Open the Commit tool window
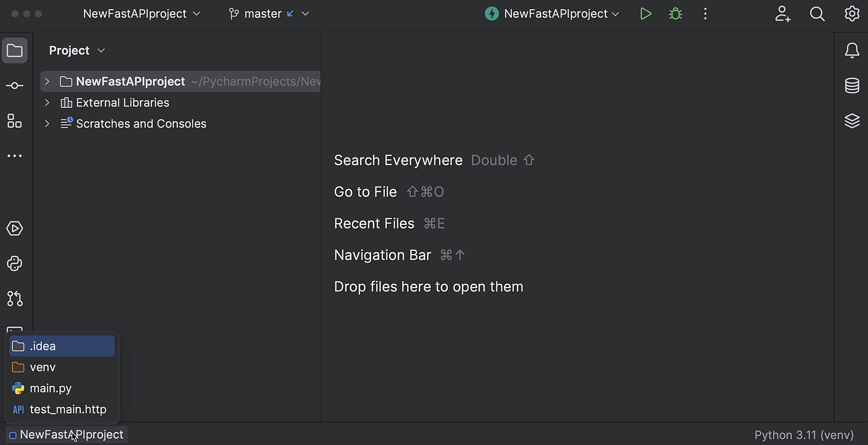Screen dimensions: 868x445 [14, 86]
